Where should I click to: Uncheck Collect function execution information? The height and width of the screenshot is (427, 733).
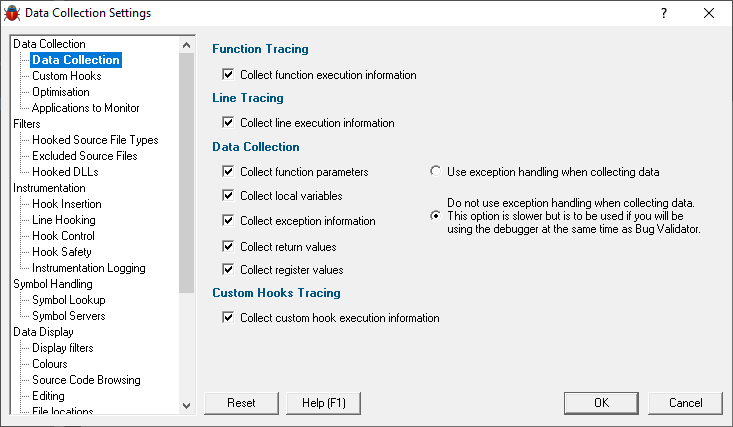tap(228, 74)
